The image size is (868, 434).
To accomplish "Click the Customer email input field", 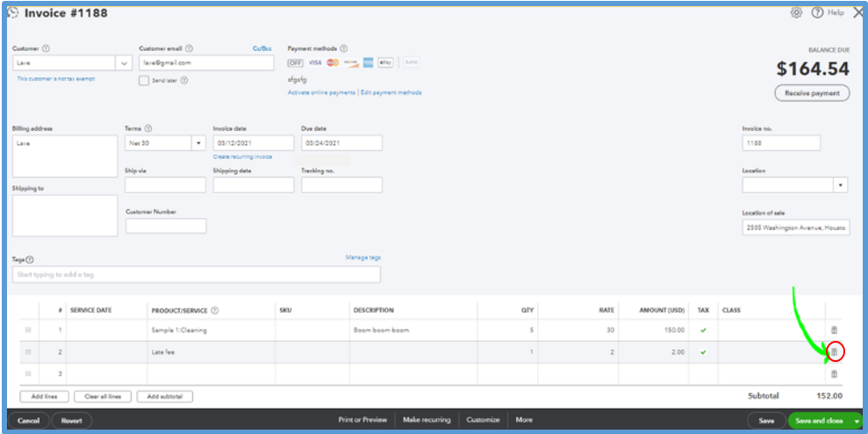I will 206,62.
